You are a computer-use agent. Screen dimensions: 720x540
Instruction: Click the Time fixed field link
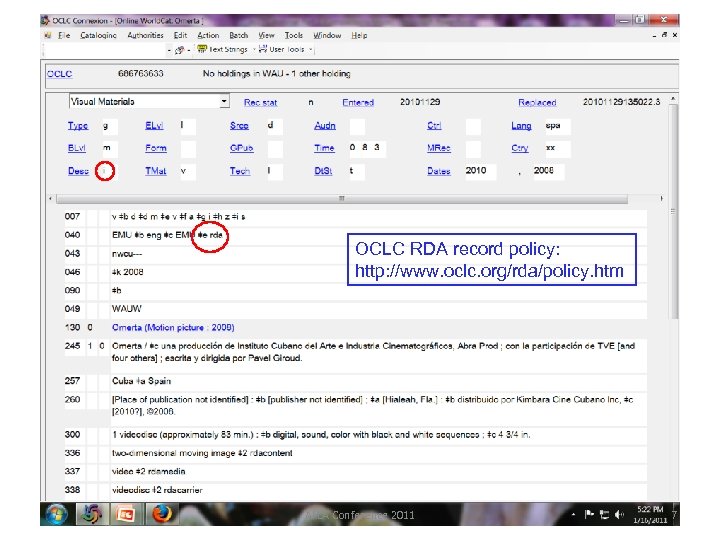[324, 148]
